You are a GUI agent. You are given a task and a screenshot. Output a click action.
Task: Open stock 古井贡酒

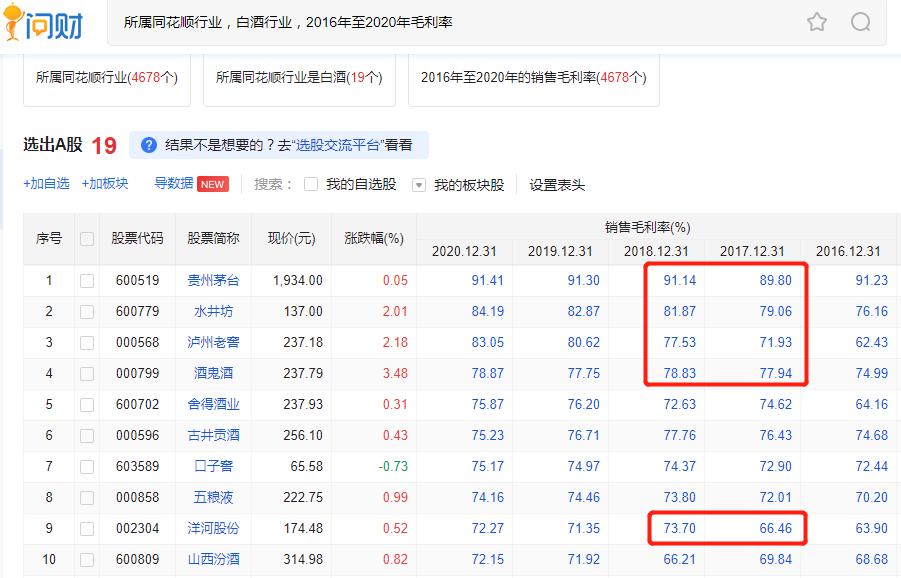[213, 436]
